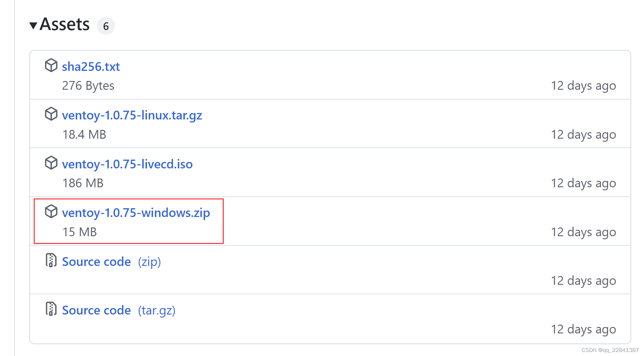
Task: Open the sha256.txt download link
Action: [x=91, y=66]
